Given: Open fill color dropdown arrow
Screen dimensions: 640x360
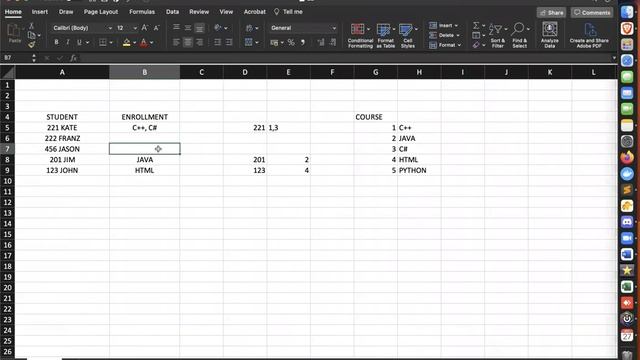Looking at the screenshot, I should 134,42.
